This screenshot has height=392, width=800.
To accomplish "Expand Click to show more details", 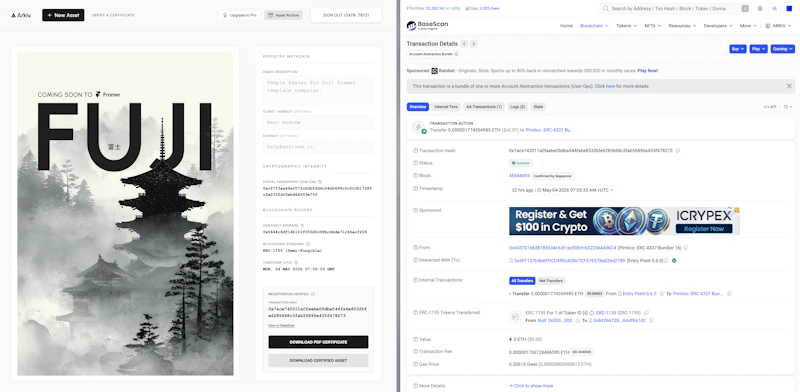I will 531,386.
